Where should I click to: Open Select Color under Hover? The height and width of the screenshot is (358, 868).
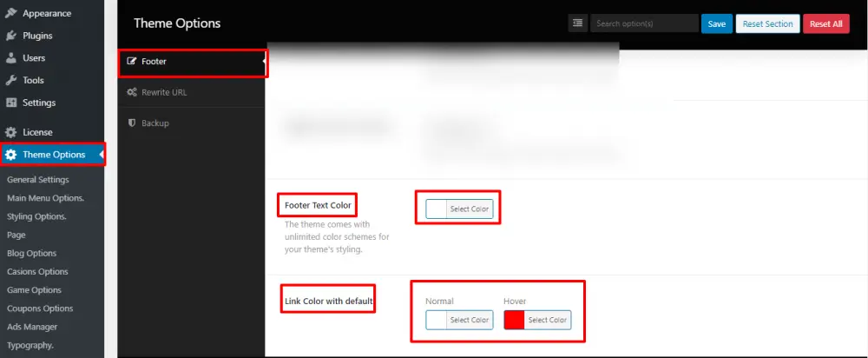coord(548,320)
